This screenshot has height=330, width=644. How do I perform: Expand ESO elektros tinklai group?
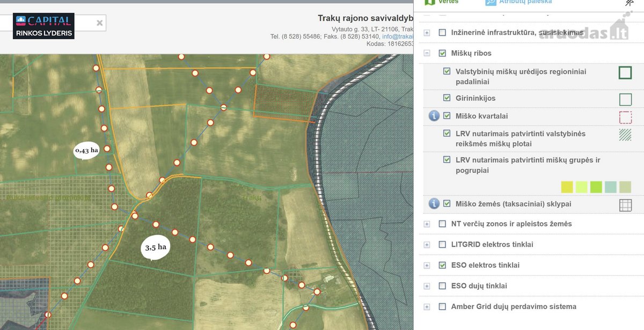coord(427,266)
